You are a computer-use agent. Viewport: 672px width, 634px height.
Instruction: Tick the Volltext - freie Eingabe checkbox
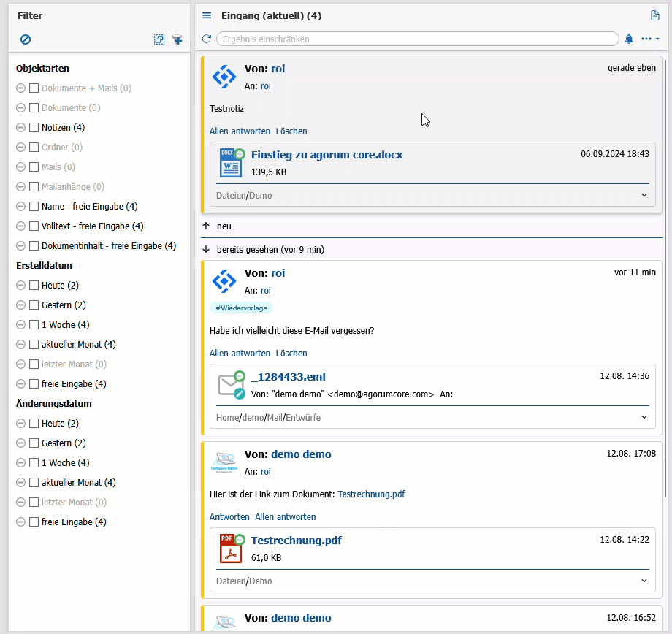[x=34, y=226]
